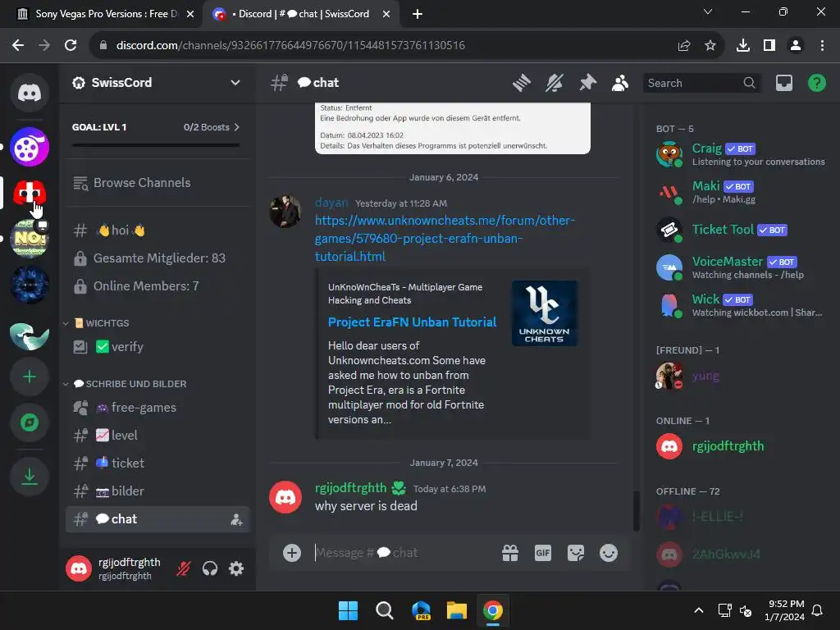Expand server boosts 0/2 Boosts arrow
Viewport: 840px width, 630px height.
coord(236,127)
